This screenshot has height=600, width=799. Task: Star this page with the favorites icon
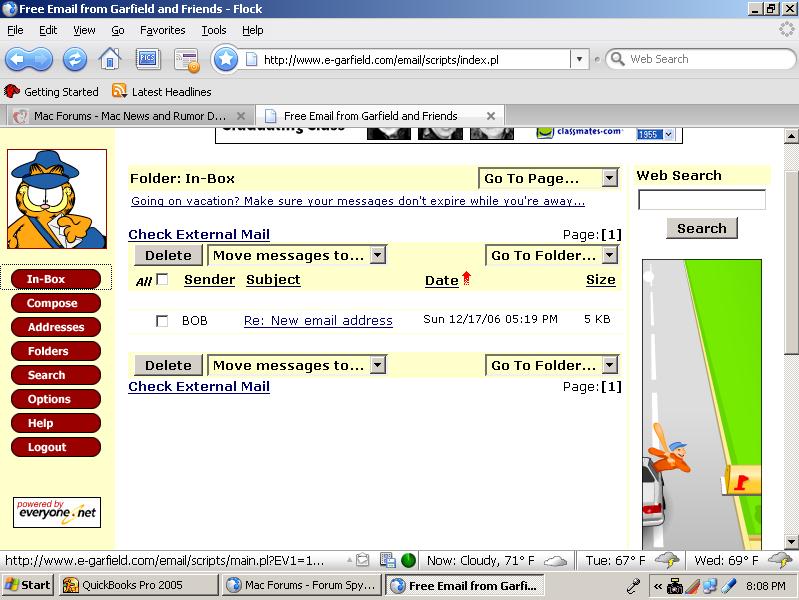pyautogui.click(x=225, y=60)
